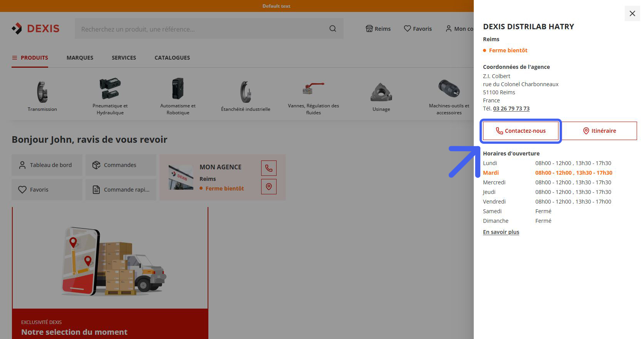Open the CATALOGUES tab
This screenshot has height=339, width=644.
tap(172, 58)
